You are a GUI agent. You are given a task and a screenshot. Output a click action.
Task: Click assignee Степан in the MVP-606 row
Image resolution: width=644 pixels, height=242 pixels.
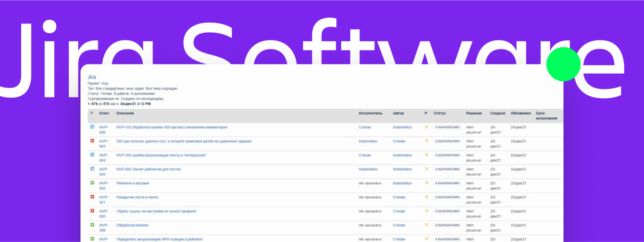pyautogui.click(x=365, y=127)
